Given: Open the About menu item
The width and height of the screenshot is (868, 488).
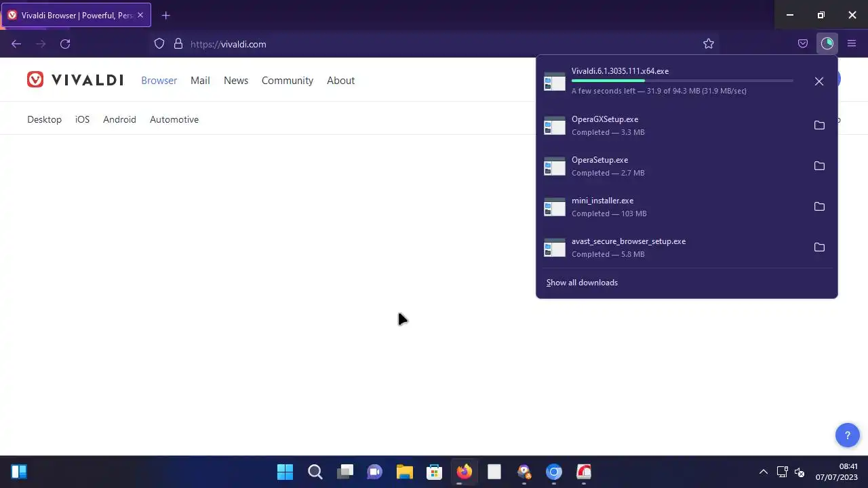Looking at the screenshot, I should tap(340, 81).
